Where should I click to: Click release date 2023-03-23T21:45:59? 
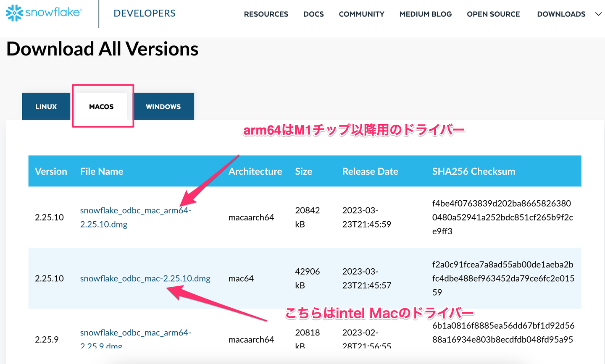click(x=367, y=217)
